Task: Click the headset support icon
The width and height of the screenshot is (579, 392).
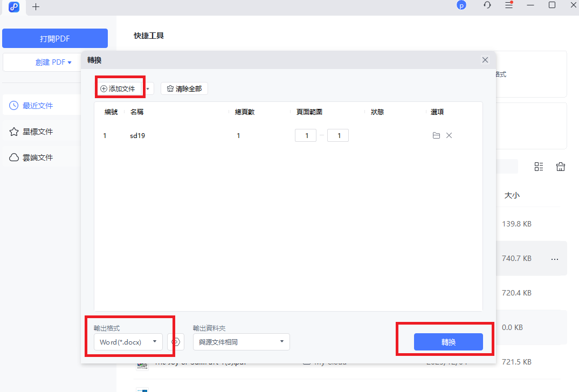Action: (487, 5)
